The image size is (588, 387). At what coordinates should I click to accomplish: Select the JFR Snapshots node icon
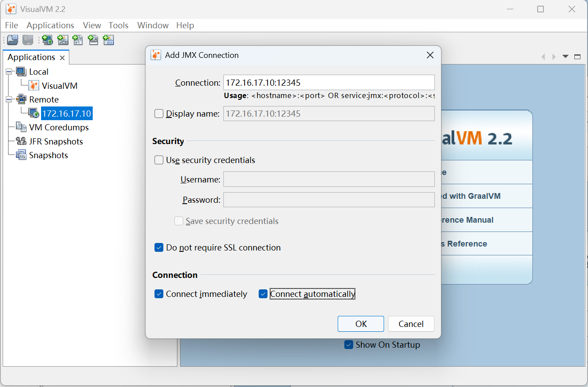point(21,141)
